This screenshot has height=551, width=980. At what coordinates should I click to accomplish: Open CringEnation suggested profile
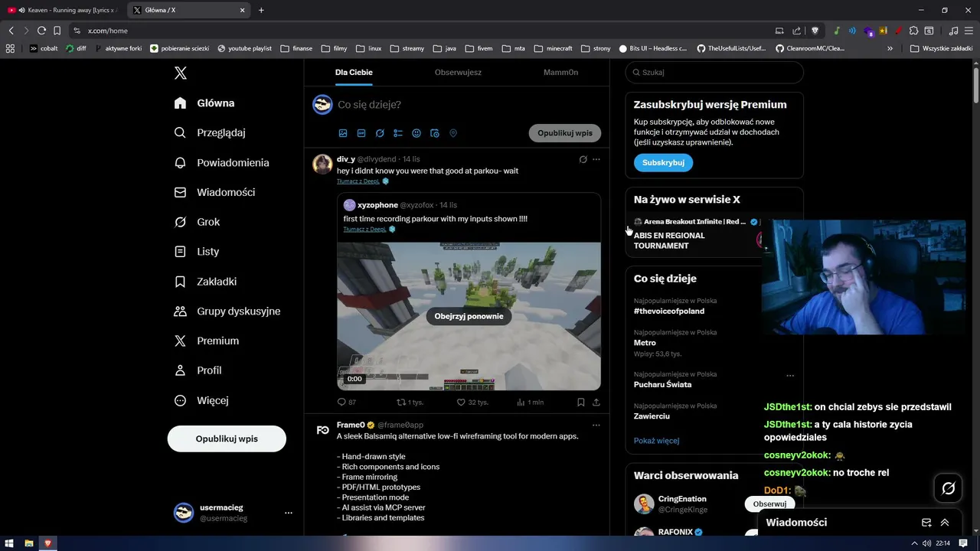click(682, 499)
